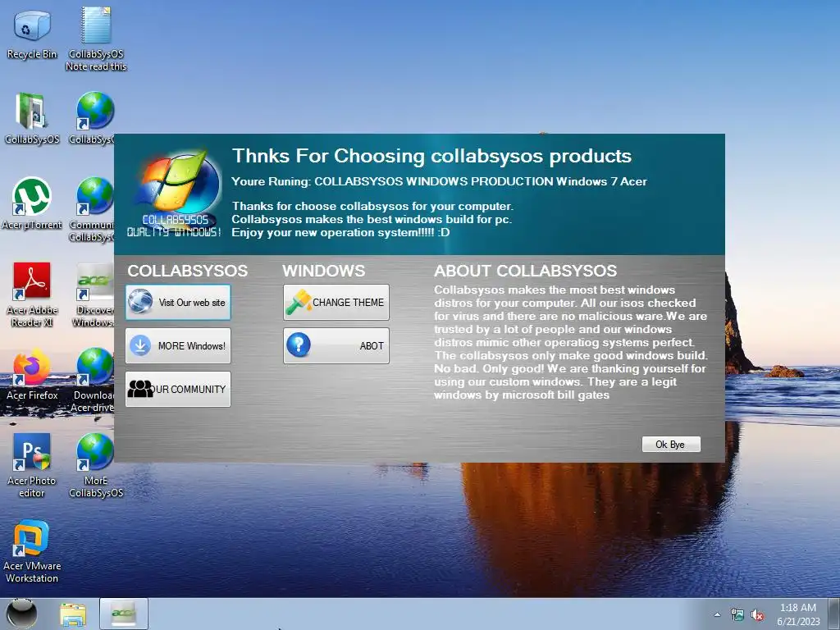Click the CollabSysOS Quality Windows logo
The width and height of the screenshot is (840, 630).
tap(175, 194)
